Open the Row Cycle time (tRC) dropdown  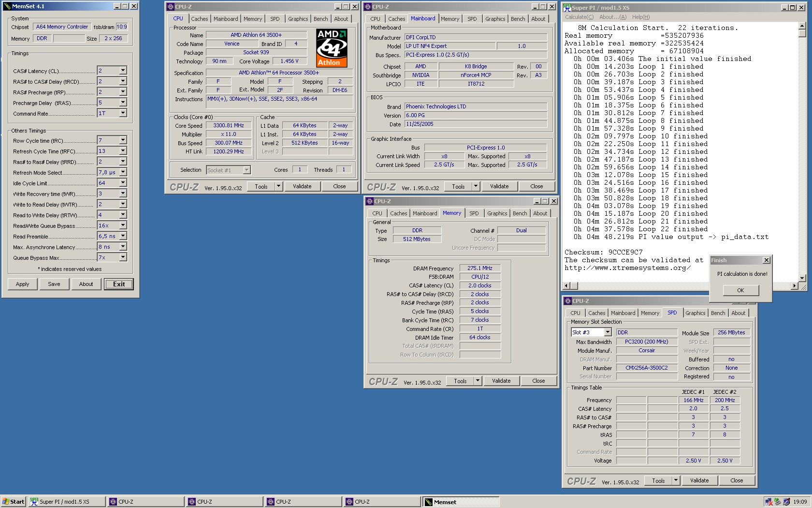click(x=123, y=140)
